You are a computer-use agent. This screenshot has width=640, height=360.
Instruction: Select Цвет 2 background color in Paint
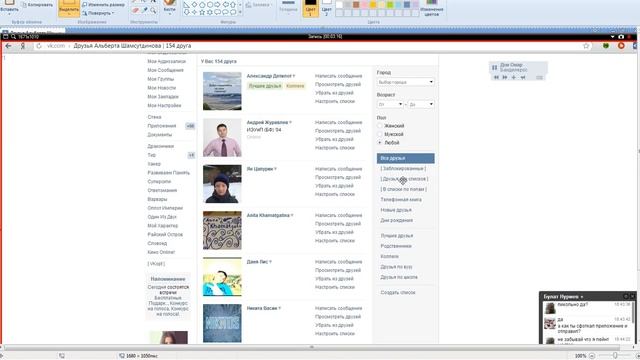(x=327, y=7)
